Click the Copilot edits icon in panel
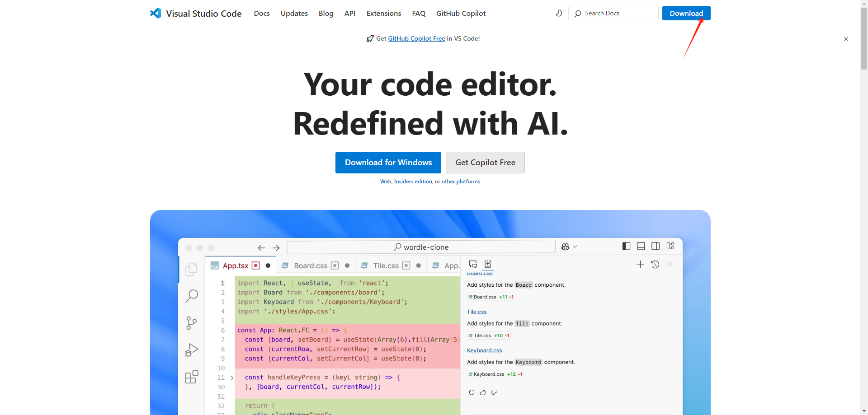The image size is (868, 415). [488, 264]
